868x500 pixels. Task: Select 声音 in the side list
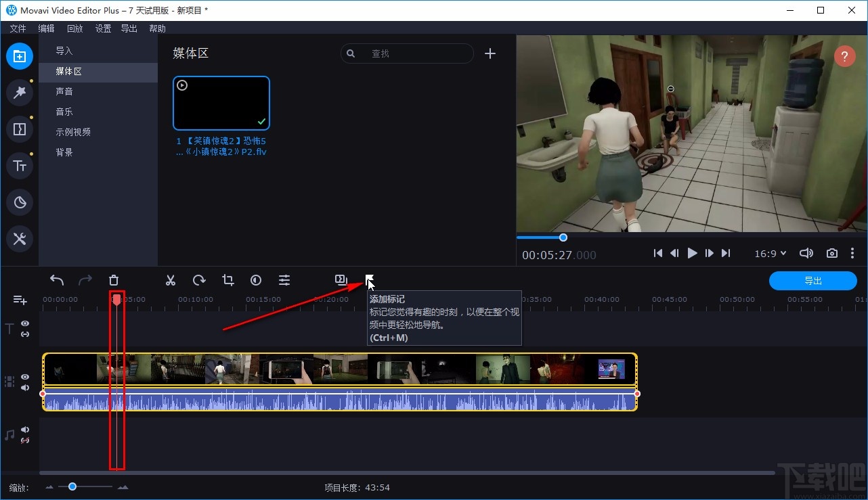98,91
